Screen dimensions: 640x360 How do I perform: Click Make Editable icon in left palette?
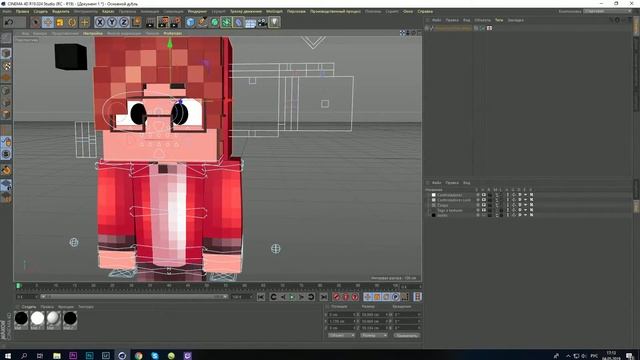(6, 38)
